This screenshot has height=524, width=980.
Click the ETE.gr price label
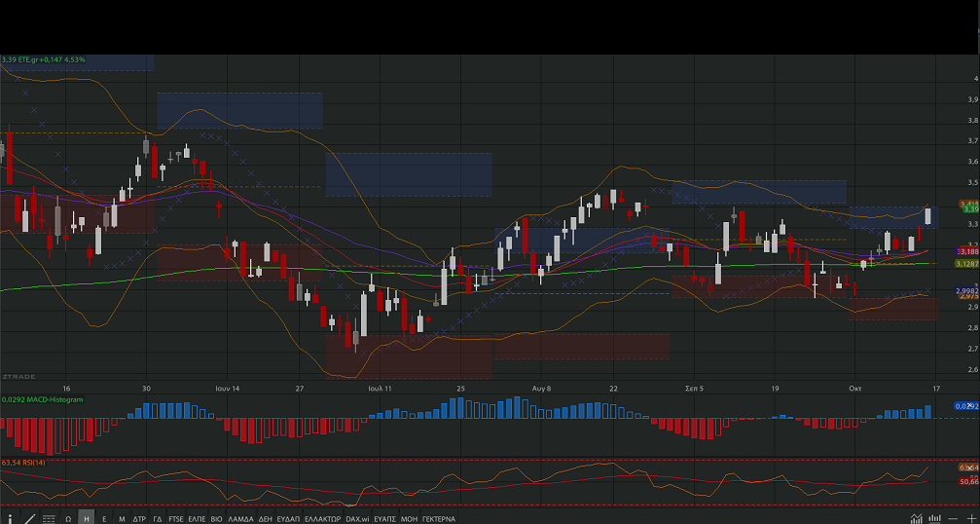[x=43, y=59]
